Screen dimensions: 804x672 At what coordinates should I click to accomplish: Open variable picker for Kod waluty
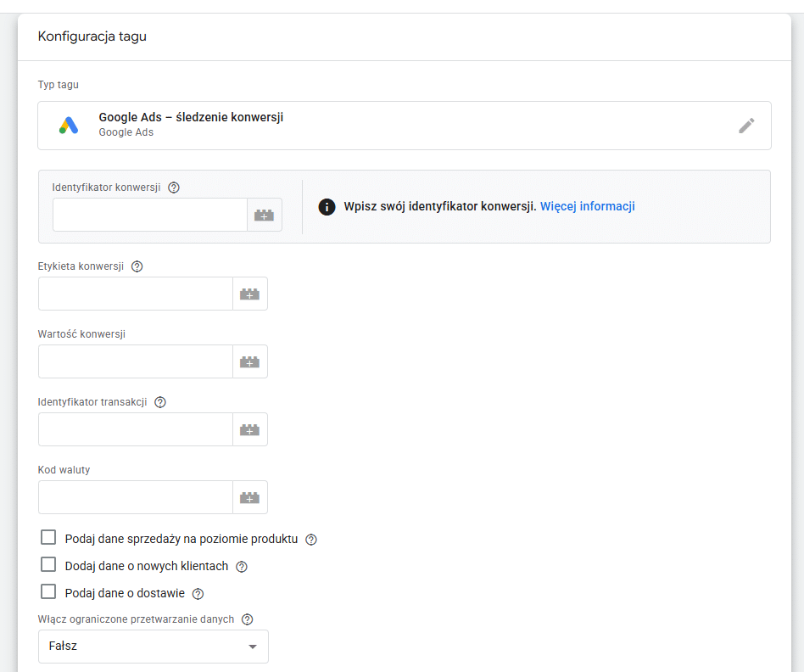[250, 497]
